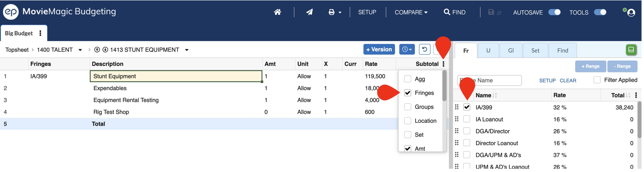This screenshot has height=172, width=644.
Task: Click the drag handle for IA Loanout
Action: [x=457, y=119]
